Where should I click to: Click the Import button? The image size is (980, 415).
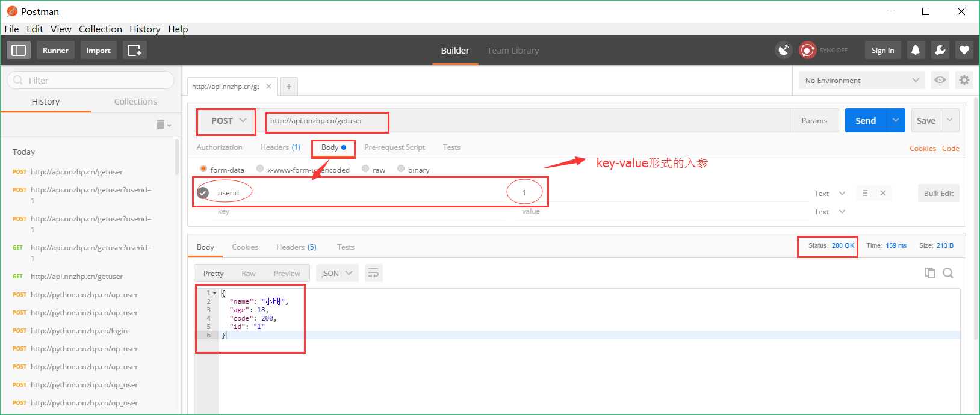click(98, 50)
